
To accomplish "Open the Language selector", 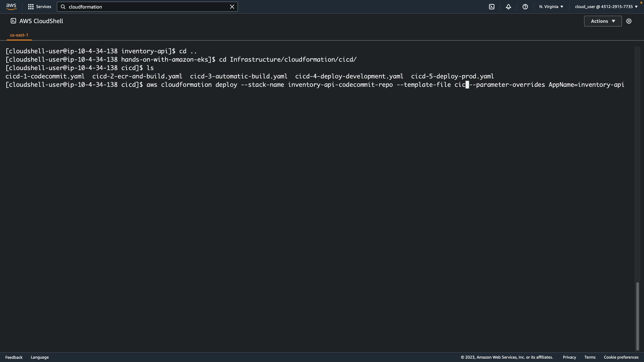I will click(x=40, y=357).
